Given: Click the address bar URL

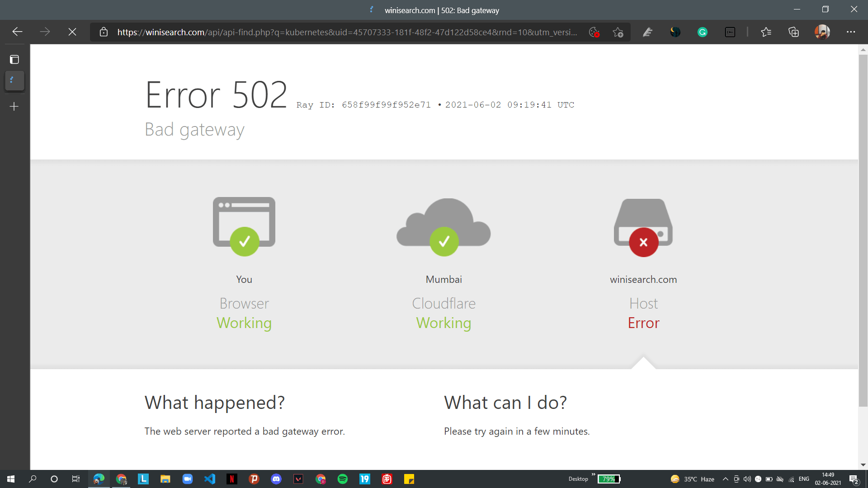Looking at the screenshot, I should [347, 32].
